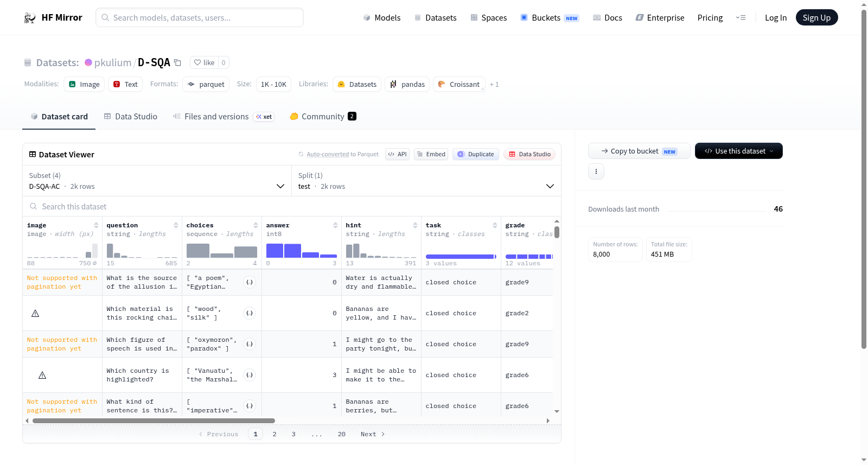Screen dimensions: 868x465
Task: Click the Log In link
Action: (776, 18)
